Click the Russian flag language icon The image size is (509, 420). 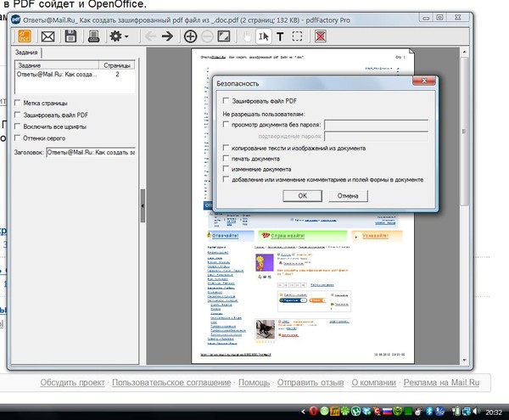387,412
